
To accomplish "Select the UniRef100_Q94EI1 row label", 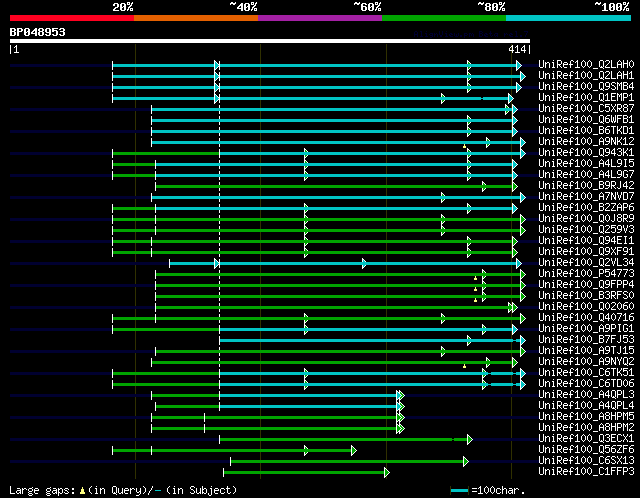I will [x=586, y=241].
